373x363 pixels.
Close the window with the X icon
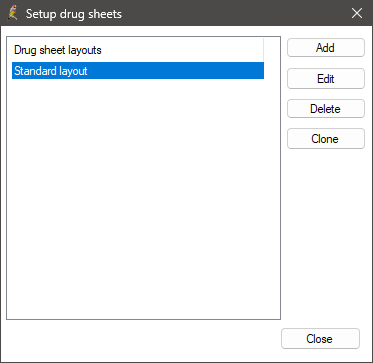(357, 13)
